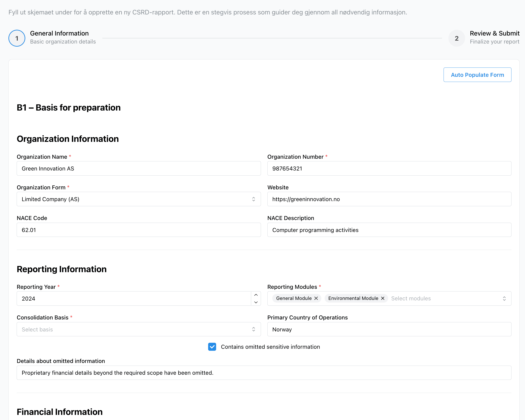Select the General Information step
525x420 pixels.
pos(59,33)
